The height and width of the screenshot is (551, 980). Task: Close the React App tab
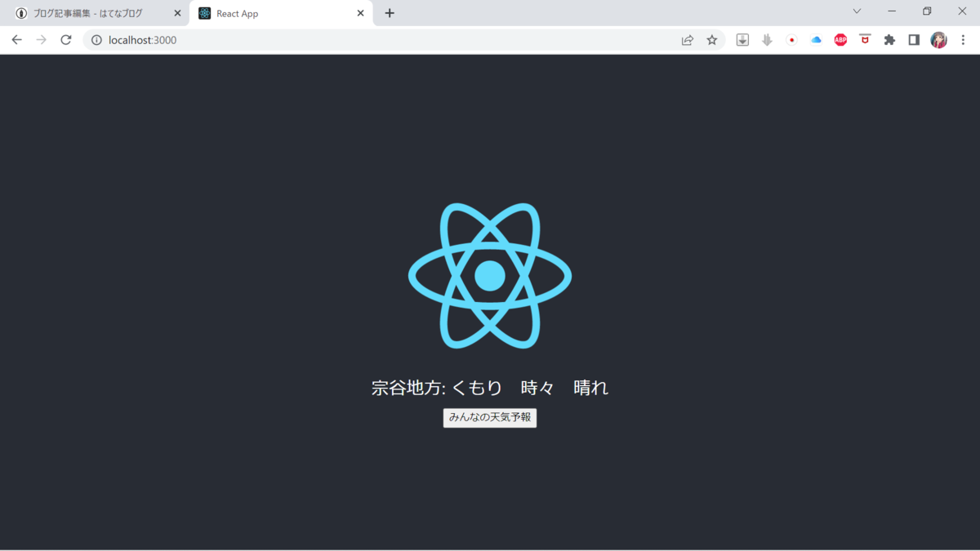click(x=360, y=13)
